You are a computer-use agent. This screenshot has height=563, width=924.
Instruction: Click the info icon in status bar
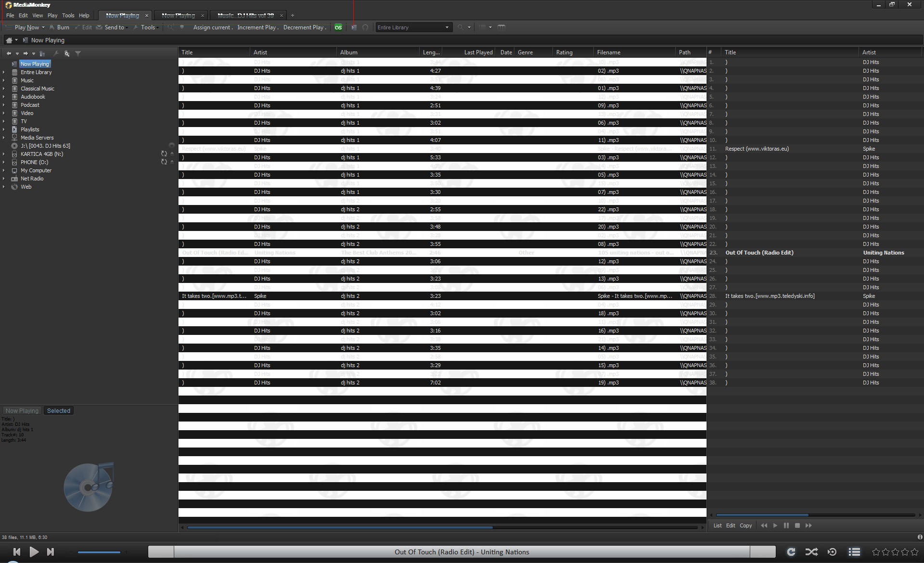920,537
